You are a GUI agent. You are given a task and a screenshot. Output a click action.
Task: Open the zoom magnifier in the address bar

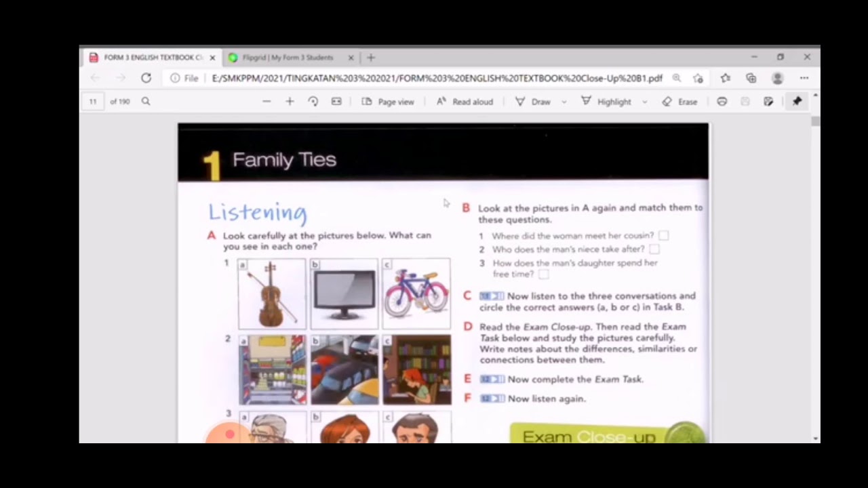[676, 78]
